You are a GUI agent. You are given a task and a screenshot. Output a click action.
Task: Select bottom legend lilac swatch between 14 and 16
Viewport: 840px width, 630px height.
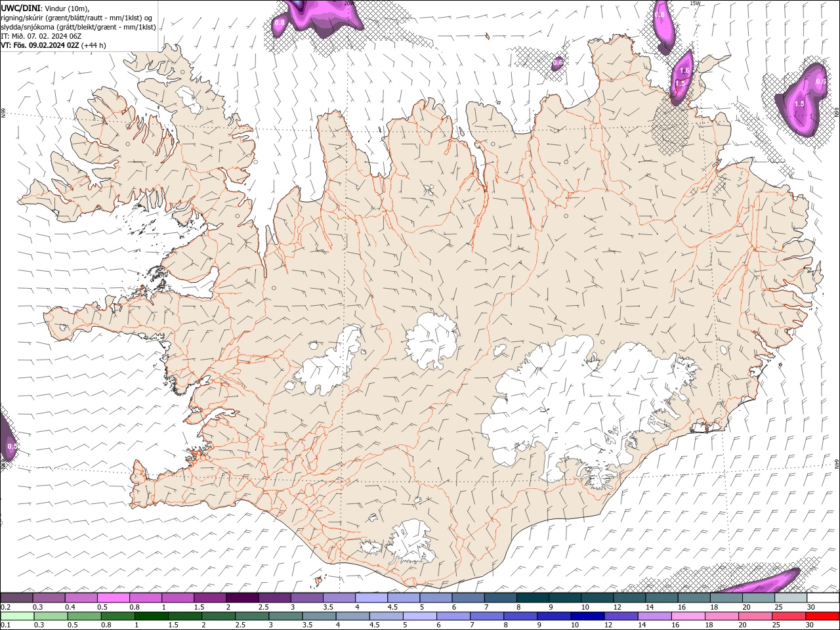point(654,616)
